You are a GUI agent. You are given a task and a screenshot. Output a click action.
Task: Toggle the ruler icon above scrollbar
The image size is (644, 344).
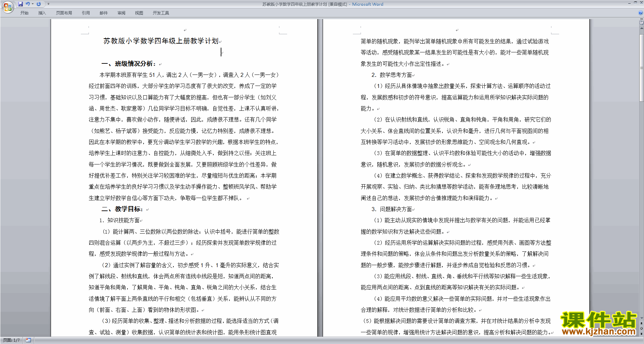[642, 23]
